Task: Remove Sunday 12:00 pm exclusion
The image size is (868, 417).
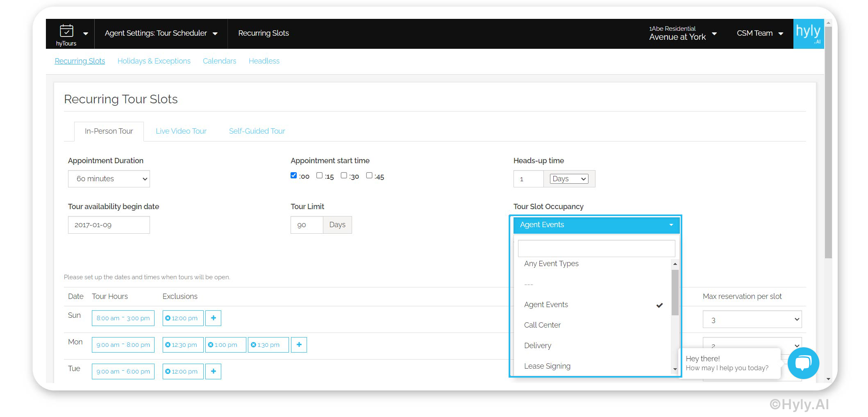Action: [168, 318]
